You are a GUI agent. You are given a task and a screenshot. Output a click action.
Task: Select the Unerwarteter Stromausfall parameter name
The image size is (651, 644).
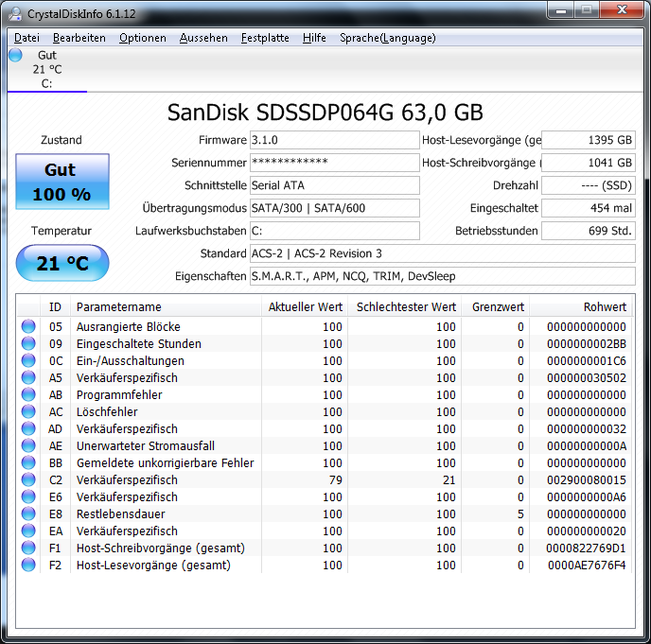(x=146, y=446)
